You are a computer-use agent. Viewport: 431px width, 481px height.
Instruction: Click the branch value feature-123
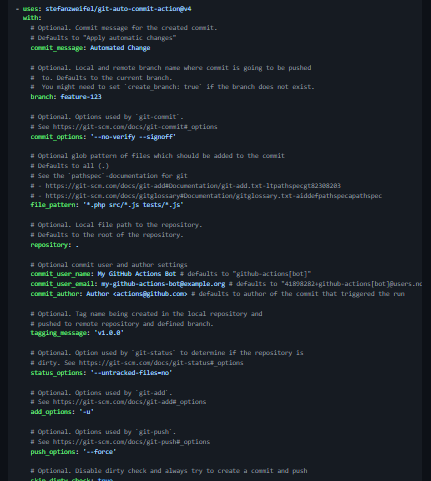81,97
